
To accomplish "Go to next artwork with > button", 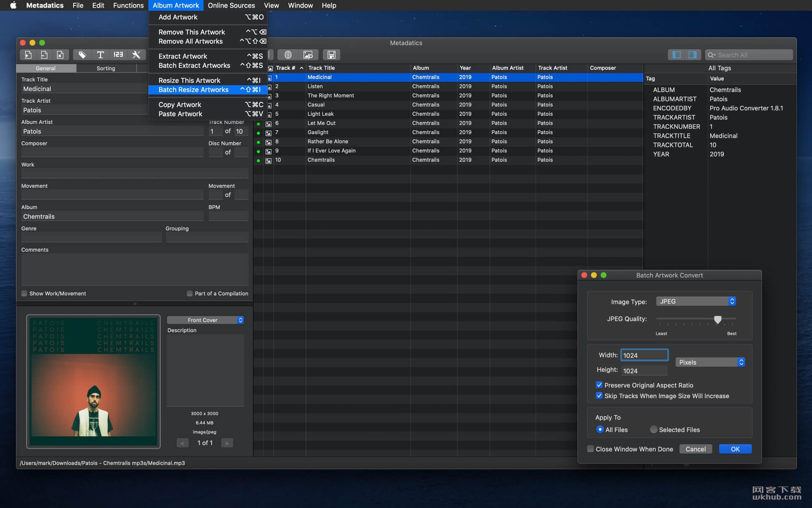I will pos(227,443).
